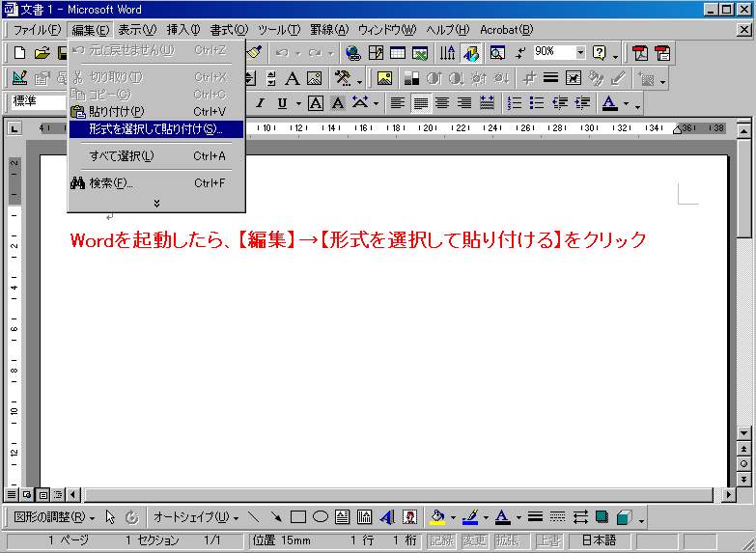The height and width of the screenshot is (553, 756).
Task: Click the Columns icon
Action: (447, 52)
